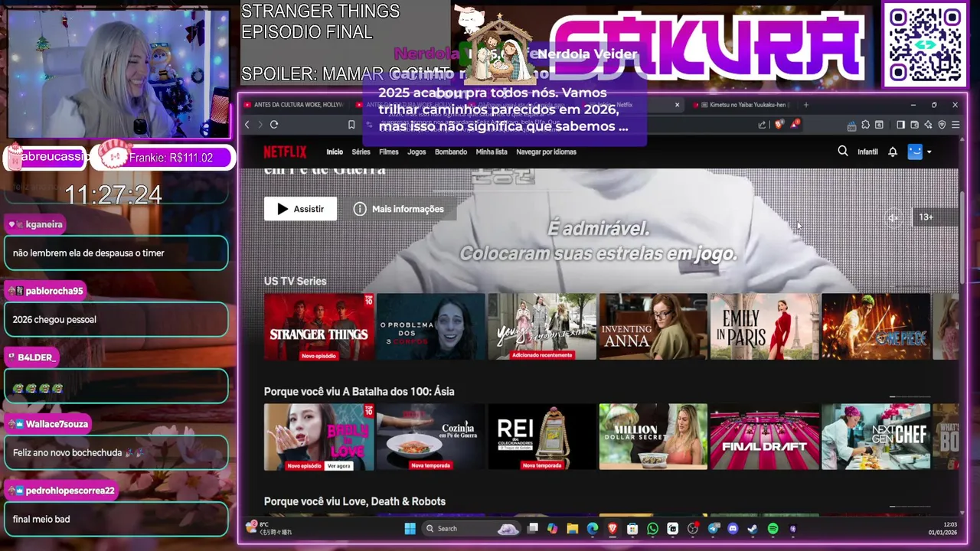Select the Cozinha em Pé de Guerra thumbnail
Screen dimensions: 980x551
click(430, 437)
